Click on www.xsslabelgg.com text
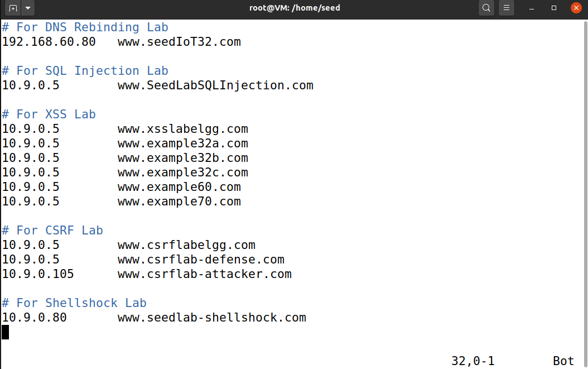The width and height of the screenshot is (588, 369). tap(182, 129)
